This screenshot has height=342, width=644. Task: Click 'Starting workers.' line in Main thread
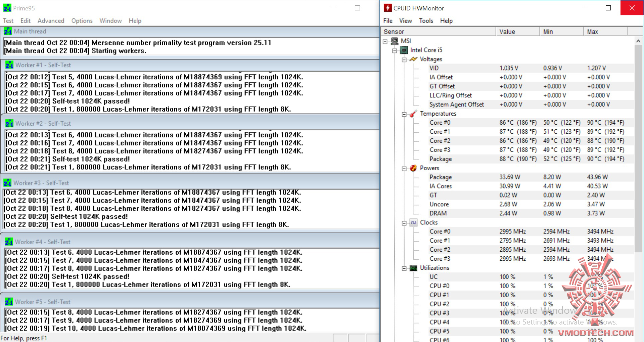pos(119,51)
